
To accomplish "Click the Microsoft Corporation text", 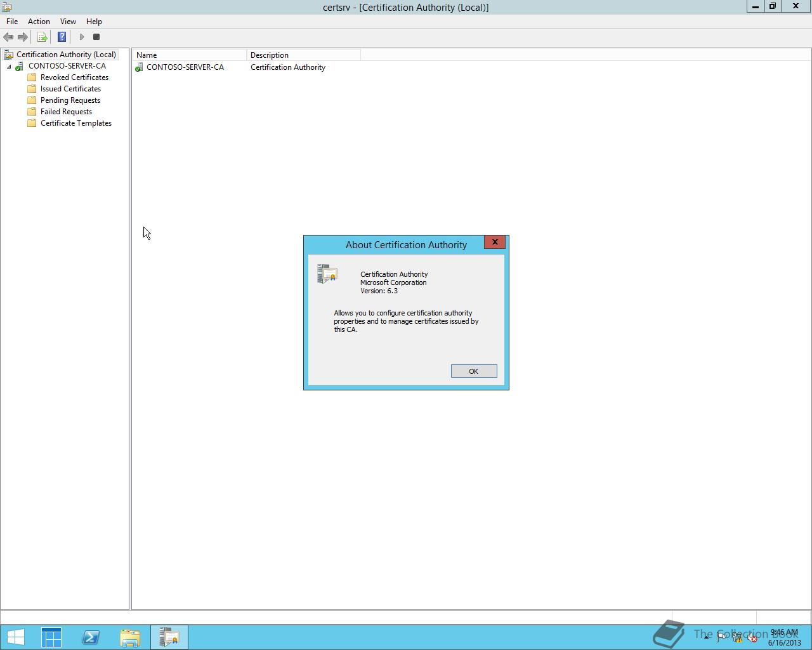I will tap(393, 282).
